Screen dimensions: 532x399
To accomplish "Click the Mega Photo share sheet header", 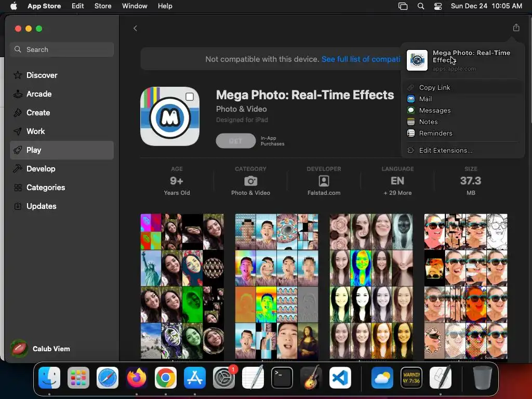I will click(x=463, y=60).
